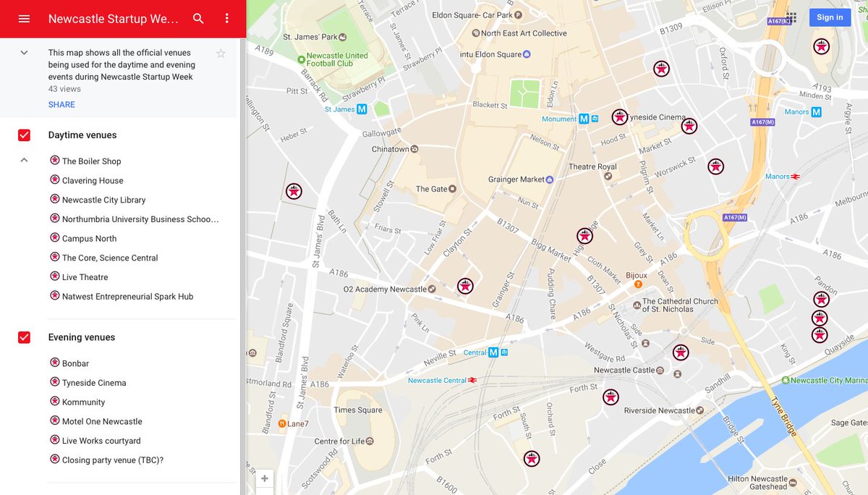Viewport: 868px width, 495px height.
Task: Uncheck the Evening venues layer
Action: tap(24, 337)
